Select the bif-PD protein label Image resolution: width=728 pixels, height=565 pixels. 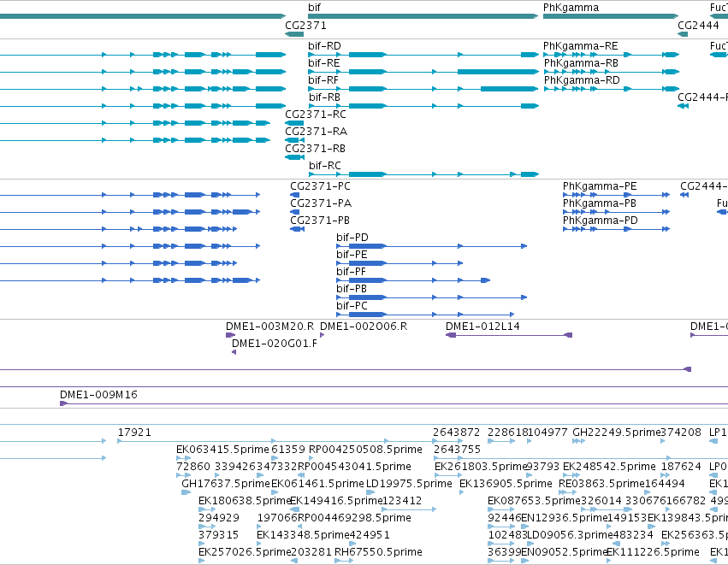pyautogui.click(x=352, y=238)
